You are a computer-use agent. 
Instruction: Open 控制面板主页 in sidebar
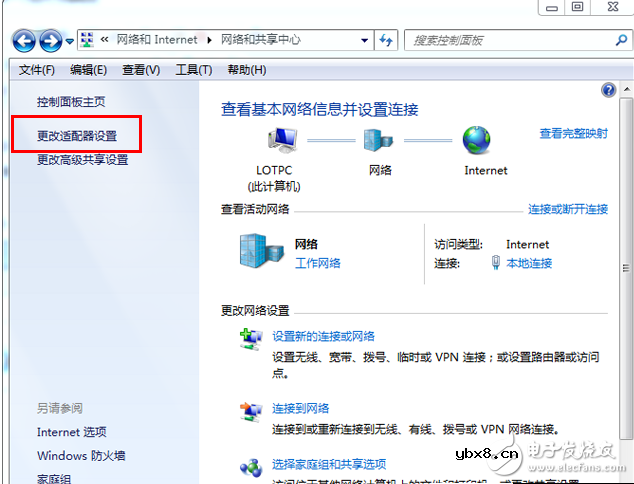(x=71, y=102)
